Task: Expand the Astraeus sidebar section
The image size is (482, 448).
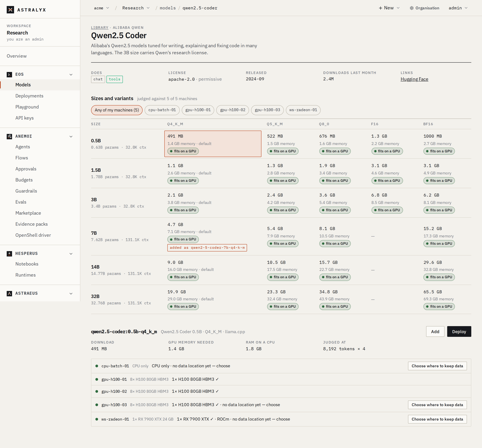Action: (x=71, y=293)
